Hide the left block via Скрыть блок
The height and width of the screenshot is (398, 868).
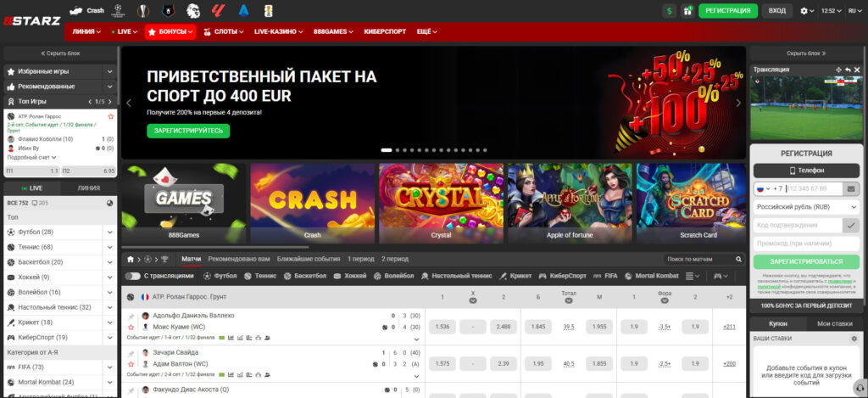[60, 53]
